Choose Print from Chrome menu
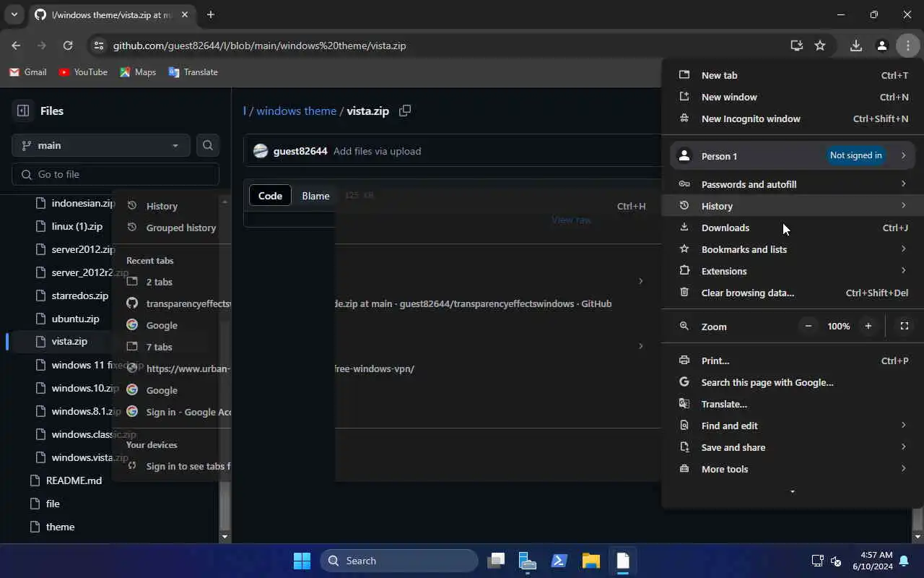924x578 pixels. pos(793,361)
